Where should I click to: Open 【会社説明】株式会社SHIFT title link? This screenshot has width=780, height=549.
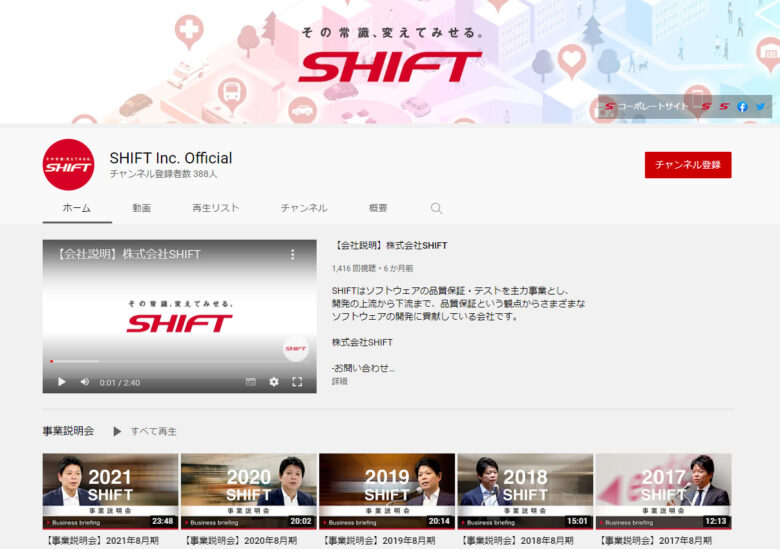[390, 246]
